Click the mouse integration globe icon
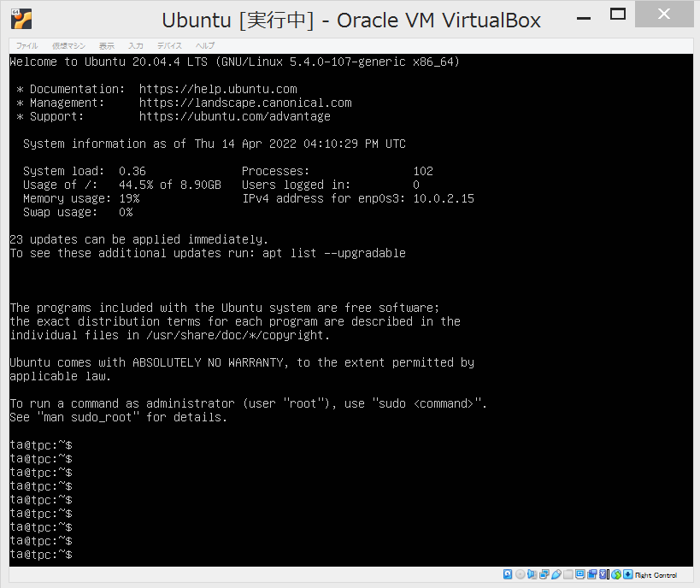This screenshot has width=700, height=588. [x=616, y=574]
